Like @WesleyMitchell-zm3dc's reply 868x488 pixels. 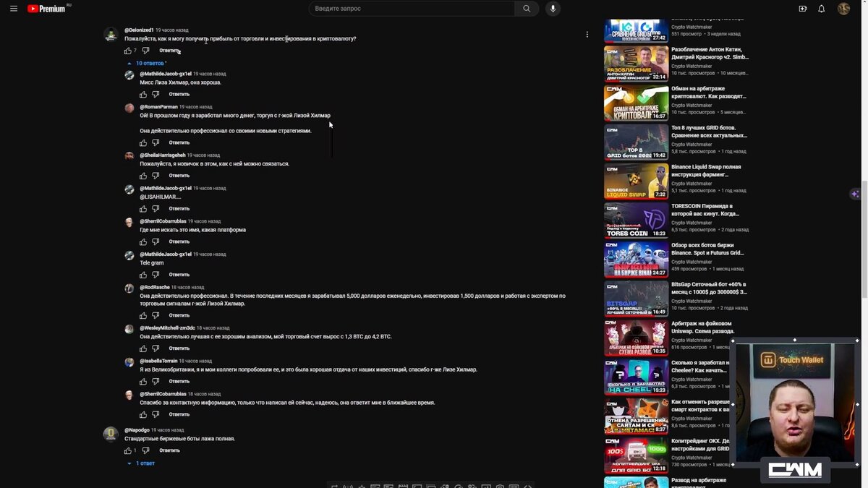[143, 348]
